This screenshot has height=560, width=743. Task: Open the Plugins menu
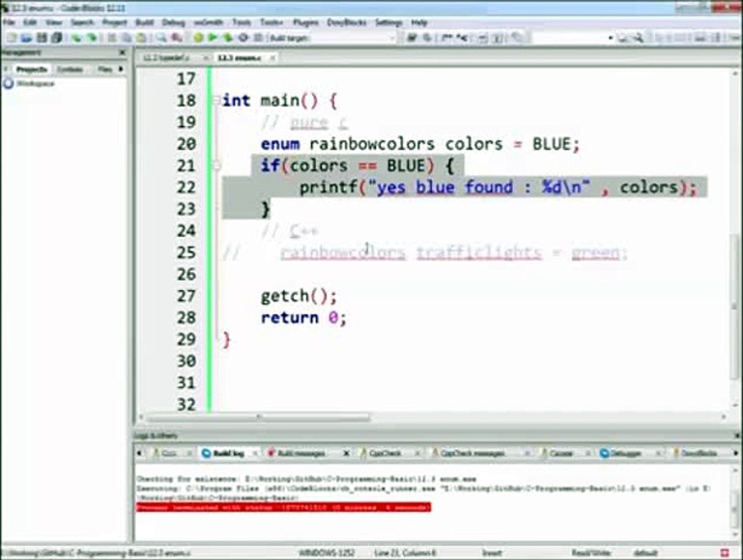pyautogui.click(x=306, y=23)
